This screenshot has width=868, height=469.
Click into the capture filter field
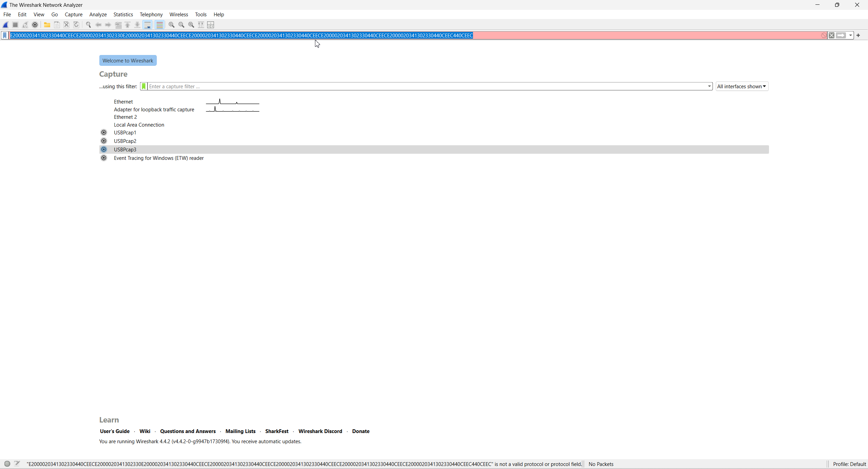click(407, 87)
